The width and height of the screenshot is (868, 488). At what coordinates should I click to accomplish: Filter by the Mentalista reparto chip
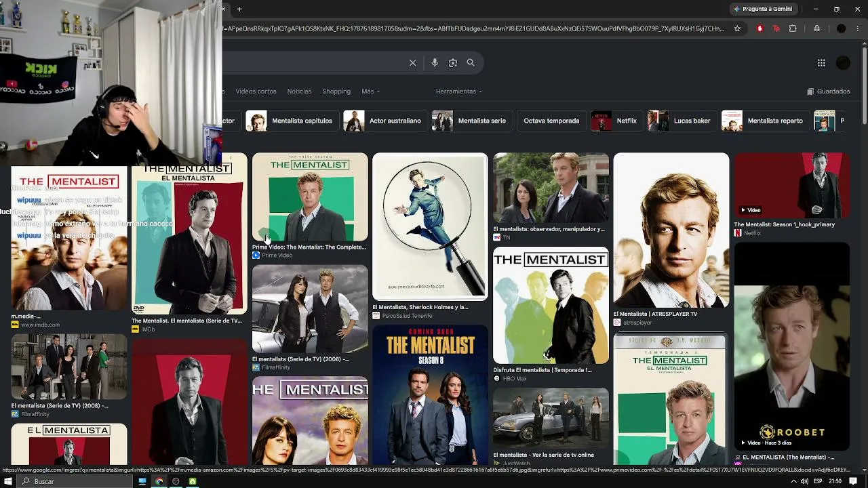tap(765, 121)
